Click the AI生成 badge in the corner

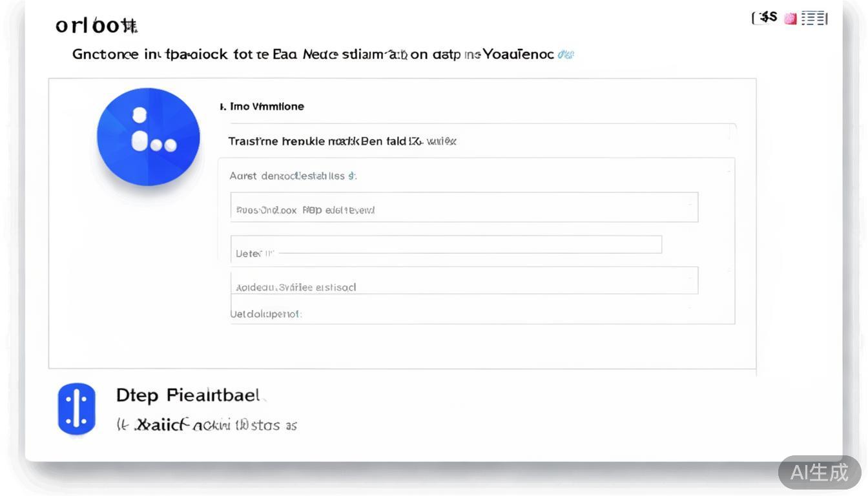coord(819,472)
